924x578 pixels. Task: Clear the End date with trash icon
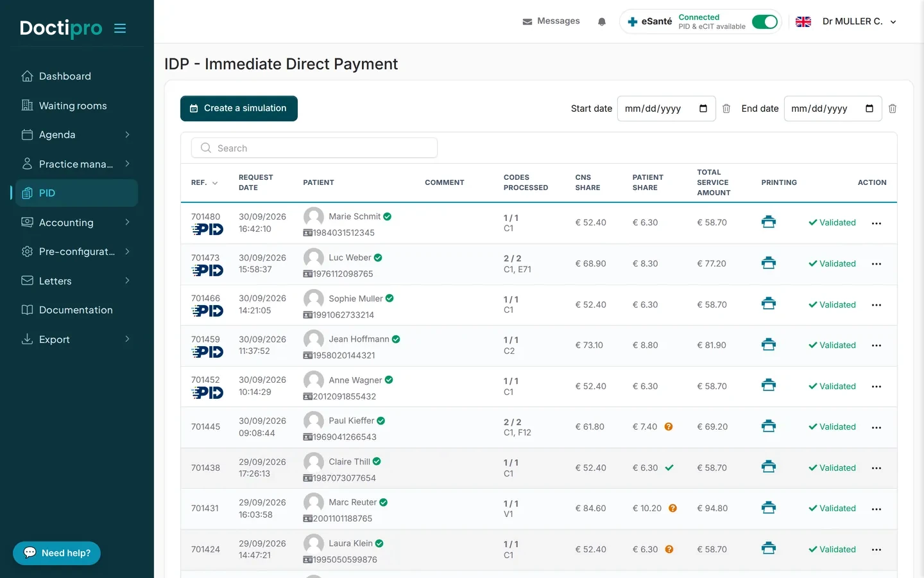(x=893, y=109)
